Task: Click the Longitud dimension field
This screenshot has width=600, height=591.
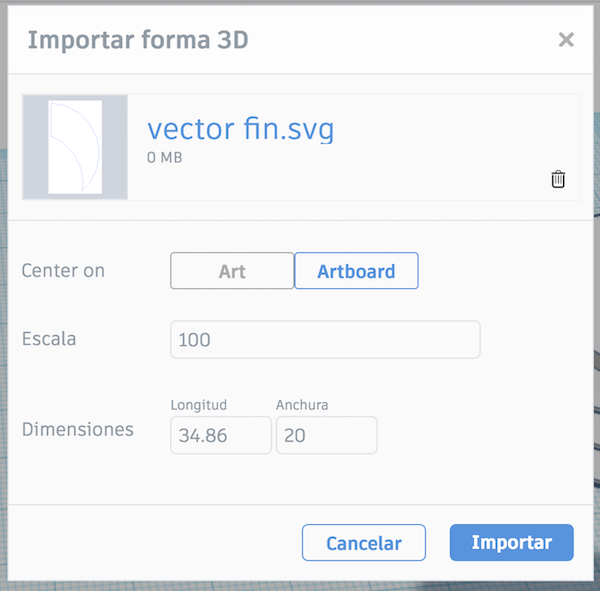Action: tap(221, 435)
